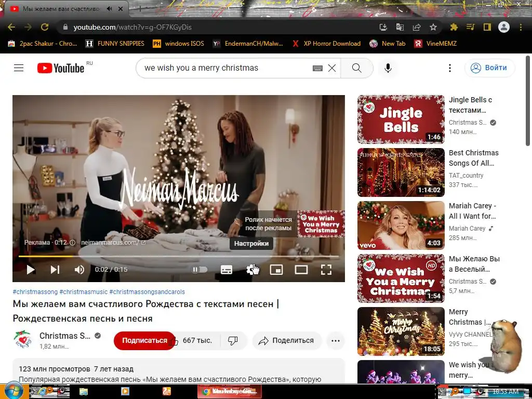Image resolution: width=532 pixels, height=399 pixels.
Task: Click the Войти sign-in button
Action: coord(489,68)
